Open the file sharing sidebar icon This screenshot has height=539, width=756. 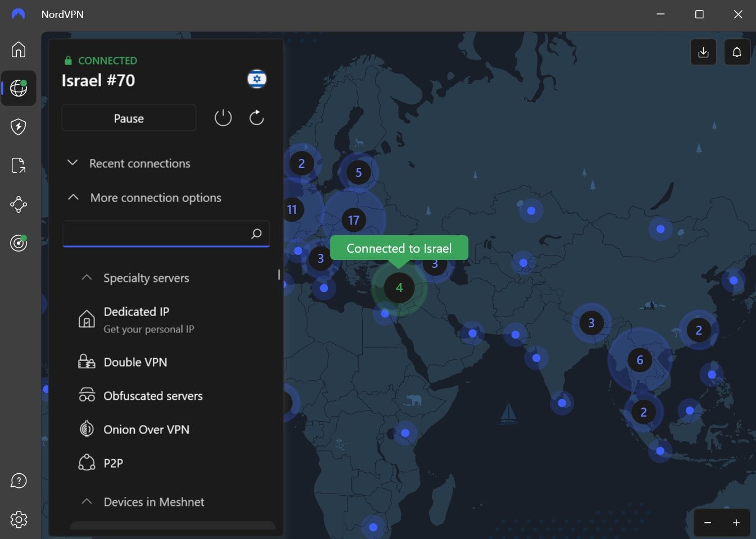tap(19, 166)
